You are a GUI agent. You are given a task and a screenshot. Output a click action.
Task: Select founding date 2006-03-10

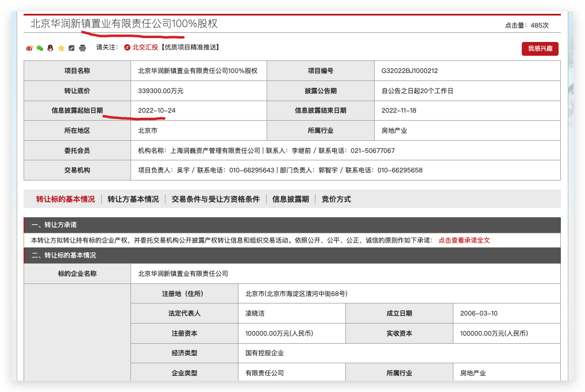[x=479, y=314]
